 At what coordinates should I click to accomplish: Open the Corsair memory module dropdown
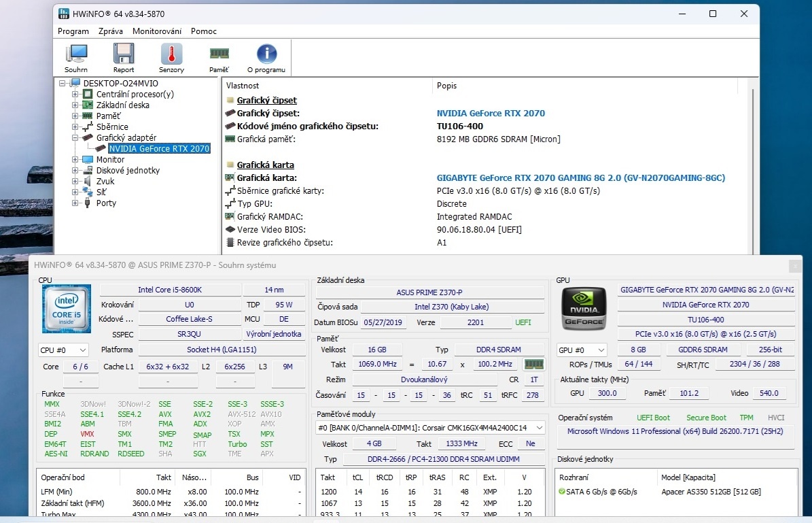[x=539, y=428]
